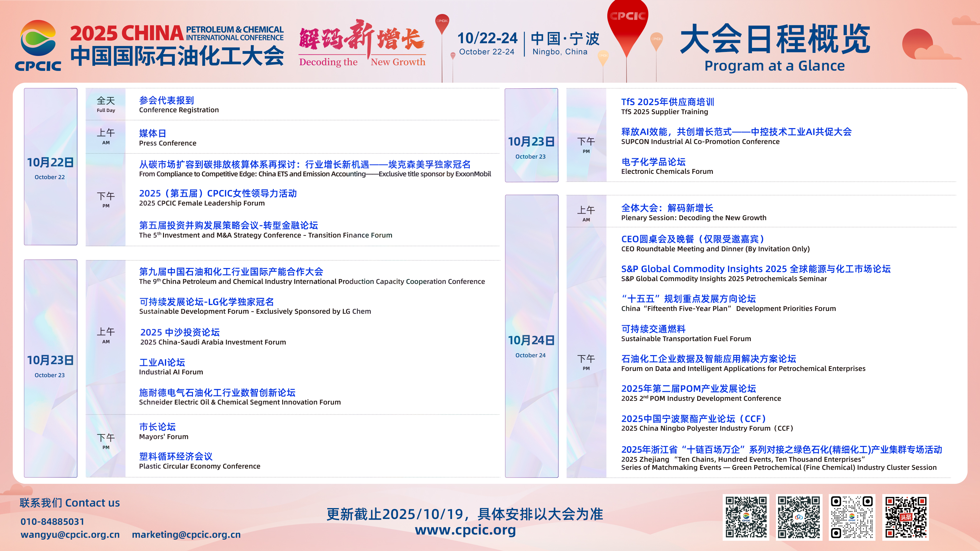Click the QR code with red label

905,517
